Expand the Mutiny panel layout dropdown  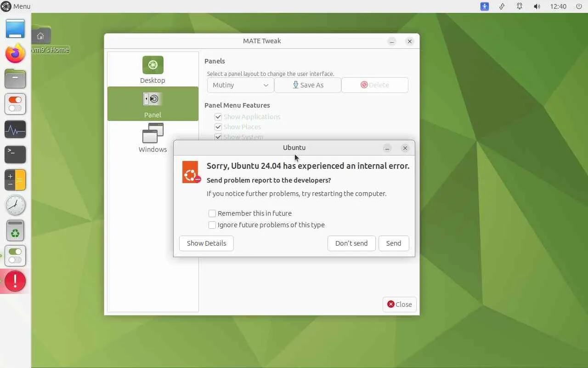[x=240, y=85]
